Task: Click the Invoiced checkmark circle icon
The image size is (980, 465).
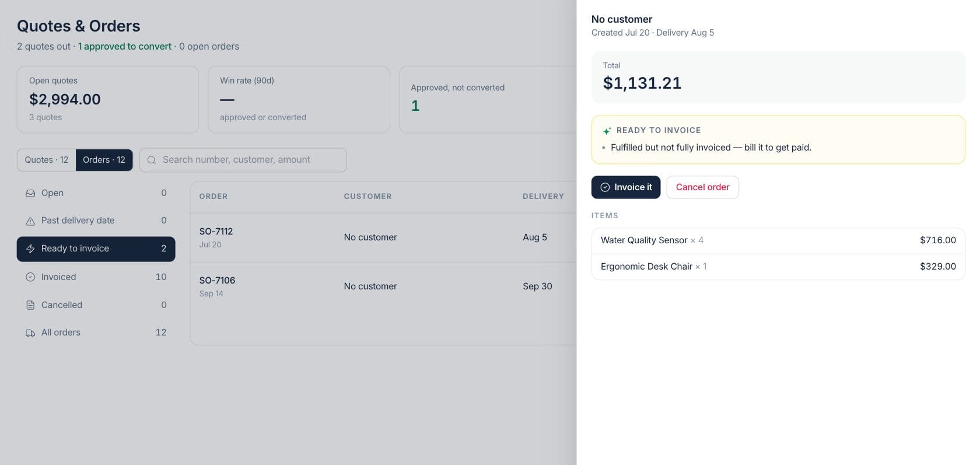Action: [30, 277]
